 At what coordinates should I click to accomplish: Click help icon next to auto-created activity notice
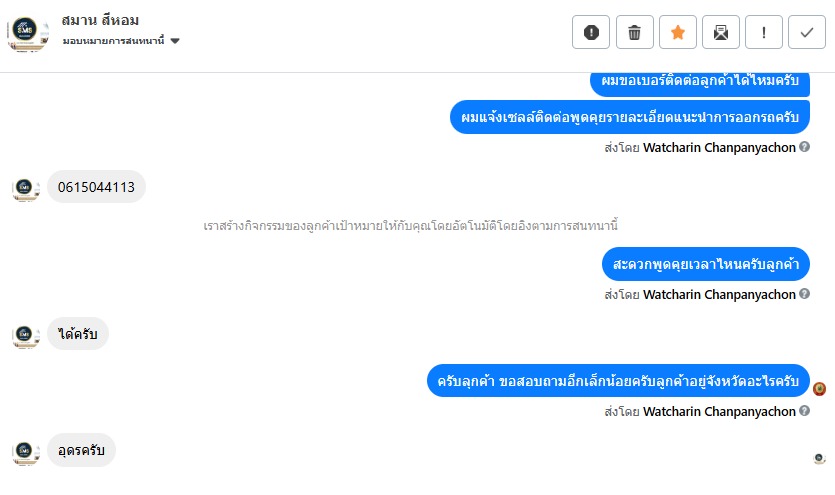tap(638, 225)
